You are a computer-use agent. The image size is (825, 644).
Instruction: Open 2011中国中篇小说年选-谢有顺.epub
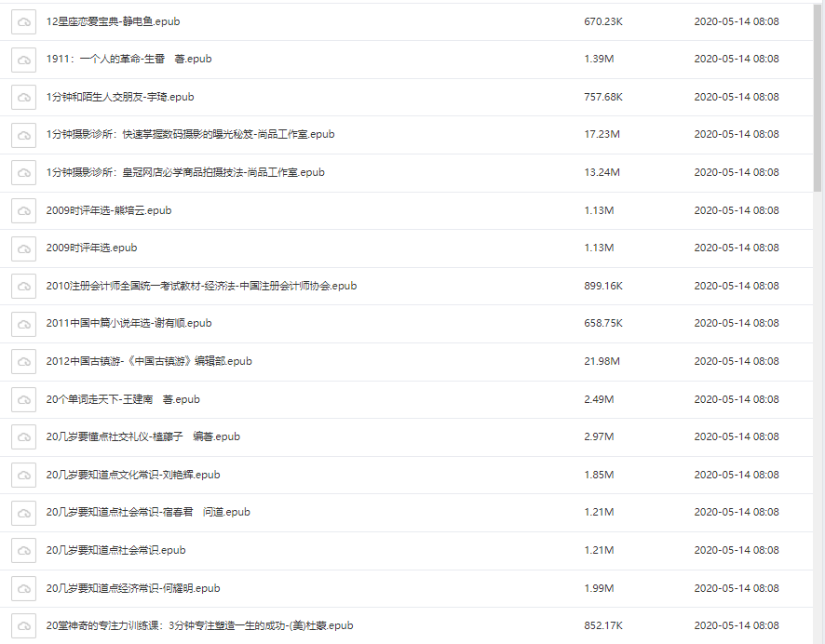click(x=128, y=323)
